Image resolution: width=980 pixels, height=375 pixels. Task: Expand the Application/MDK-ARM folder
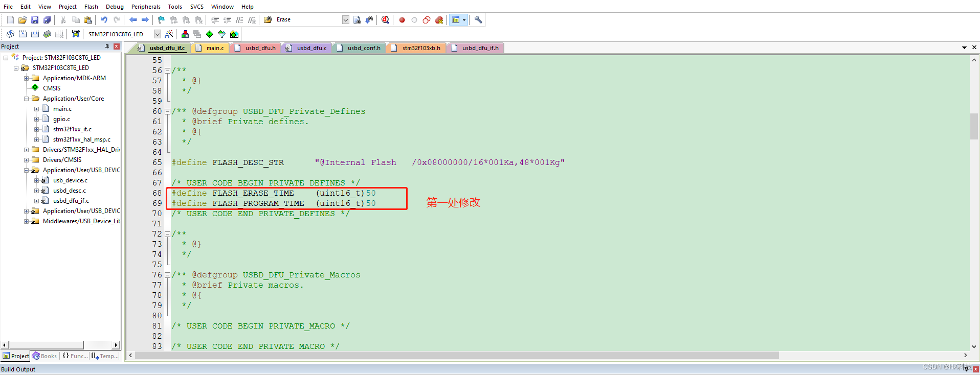coord(27,78)
